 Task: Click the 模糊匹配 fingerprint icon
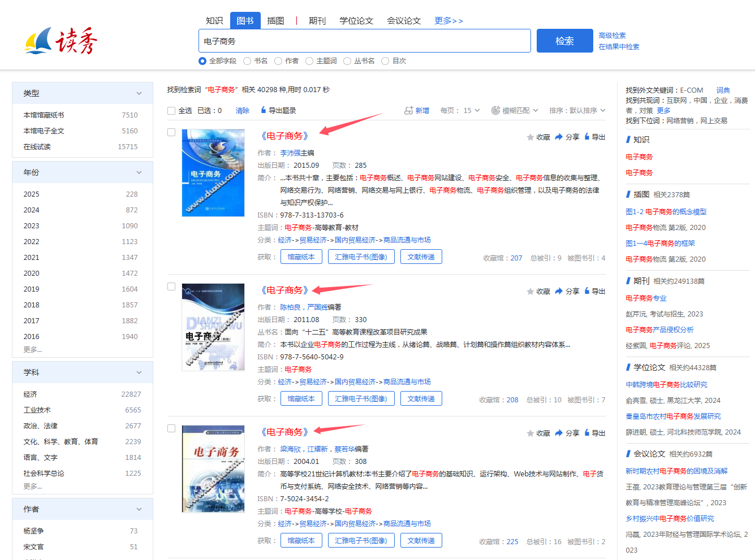[495, 111]
